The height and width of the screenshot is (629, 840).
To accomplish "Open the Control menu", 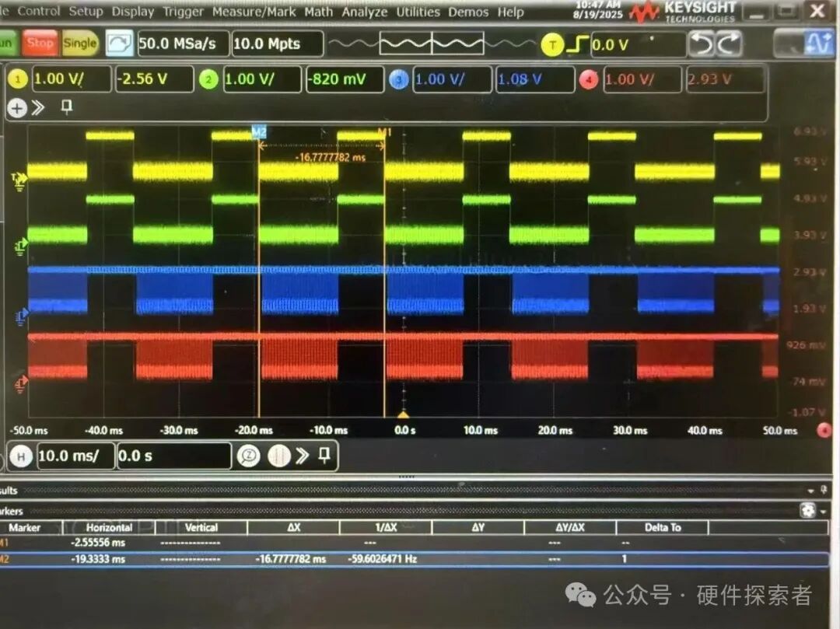I will click(39, 11).
